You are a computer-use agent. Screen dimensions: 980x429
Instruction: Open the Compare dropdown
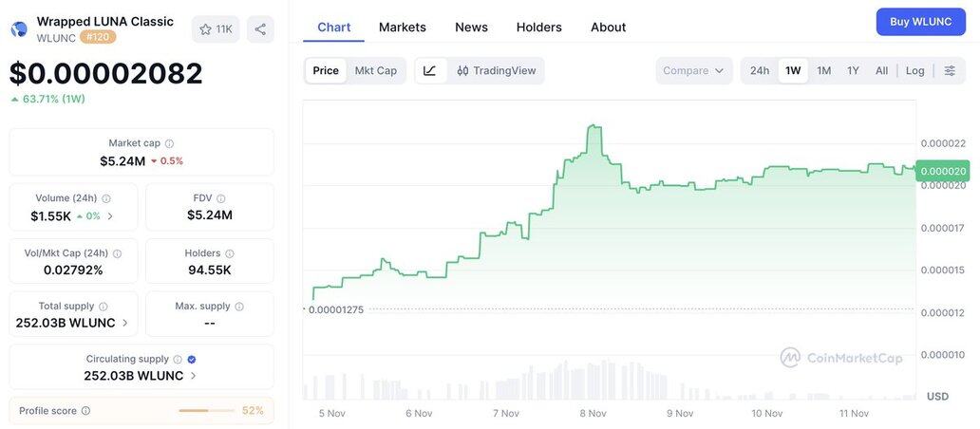click(x=693, y=70)
